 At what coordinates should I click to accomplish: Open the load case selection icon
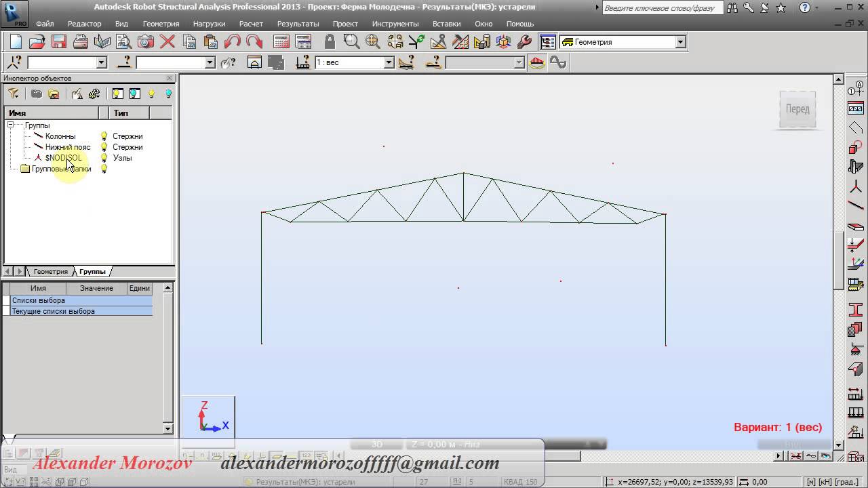click(x=304, y=62)
